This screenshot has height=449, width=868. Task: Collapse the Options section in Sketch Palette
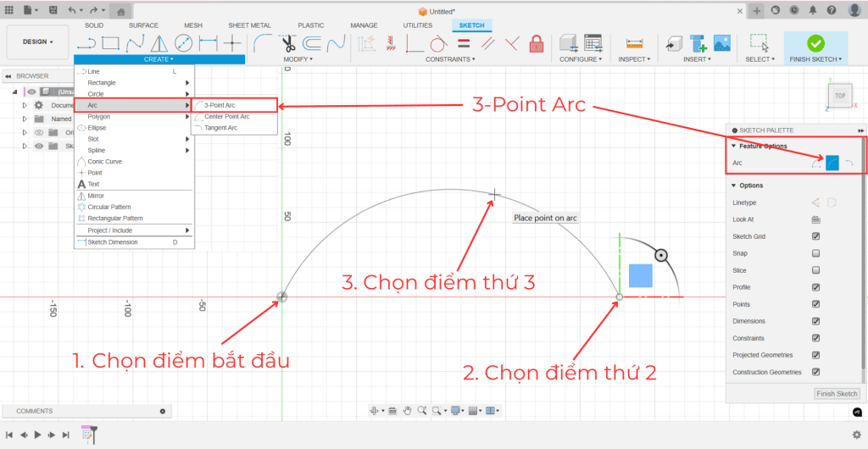[734, 186]
